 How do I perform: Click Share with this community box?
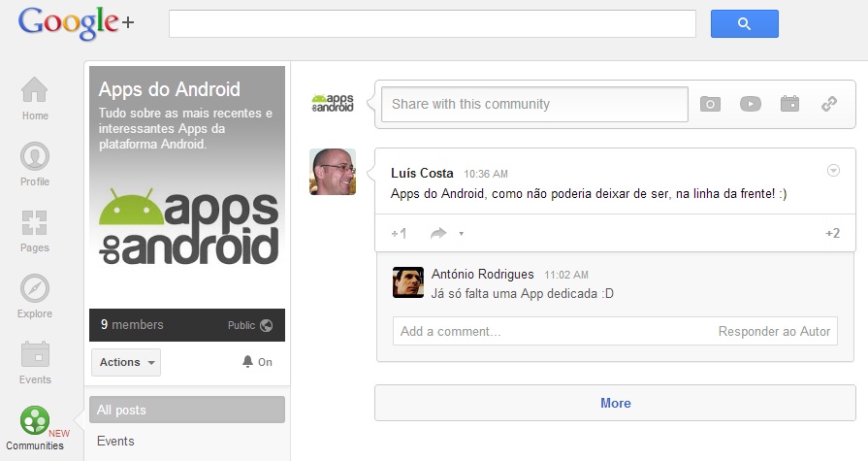click(x=534, y=104)
